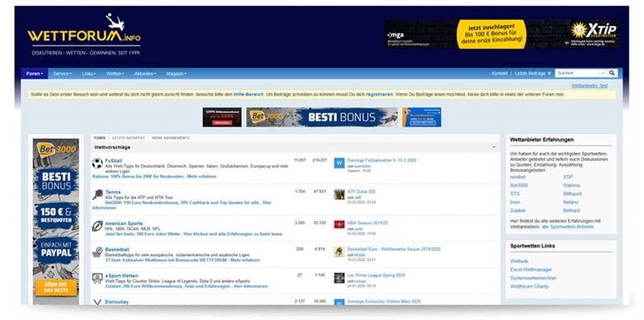Open the Wettanbieter Test link
Viewport: 644px width, 320px height.
(x=590, y=85)
